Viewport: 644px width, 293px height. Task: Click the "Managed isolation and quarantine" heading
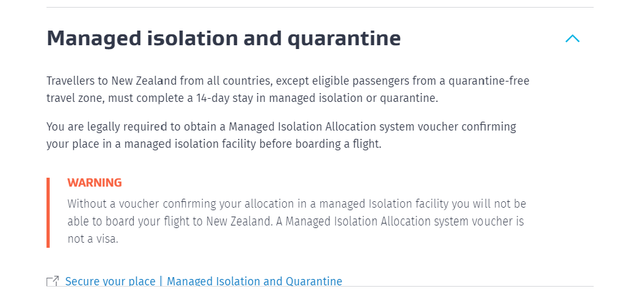tap(224, 39)
